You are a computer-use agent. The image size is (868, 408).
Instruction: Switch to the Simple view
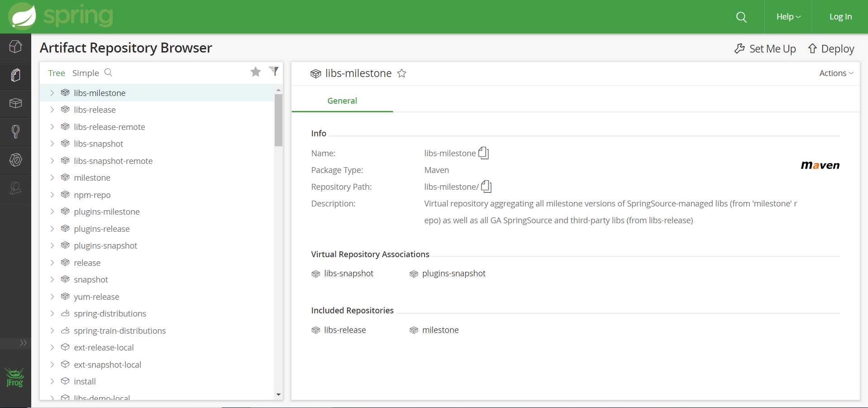pos(86,73)
